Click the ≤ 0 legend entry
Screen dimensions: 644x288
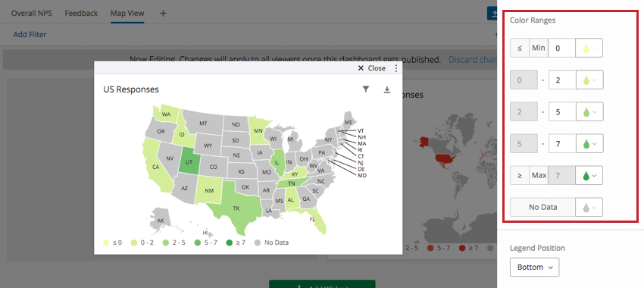113,243
